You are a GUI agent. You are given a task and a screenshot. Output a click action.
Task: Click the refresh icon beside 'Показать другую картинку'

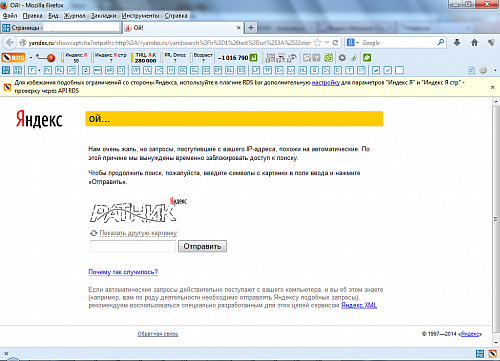point(94,233)
